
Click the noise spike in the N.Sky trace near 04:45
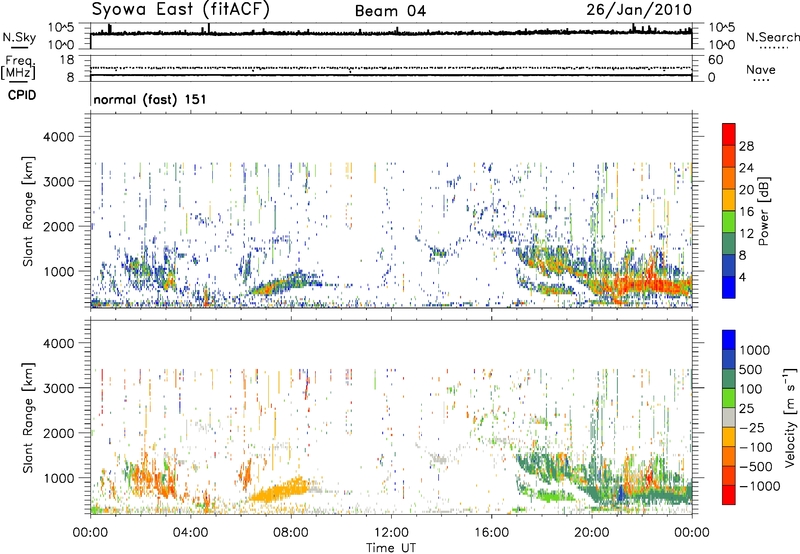209,28
